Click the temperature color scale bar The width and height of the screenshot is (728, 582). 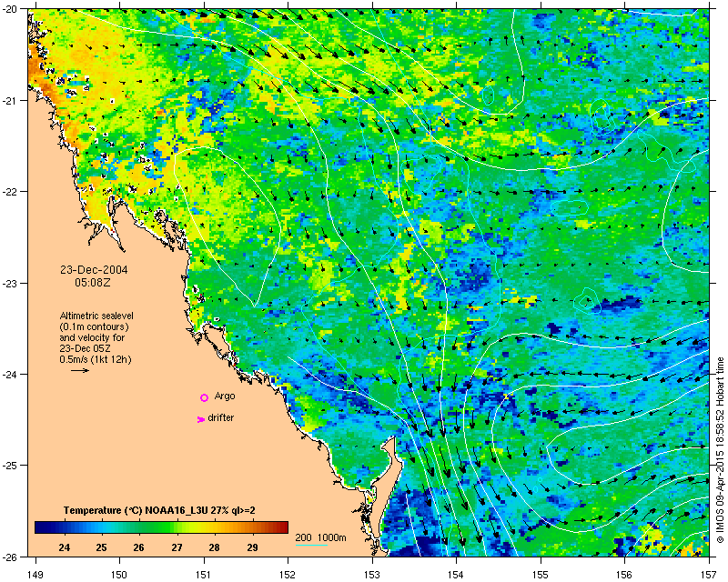pos(161,527)
